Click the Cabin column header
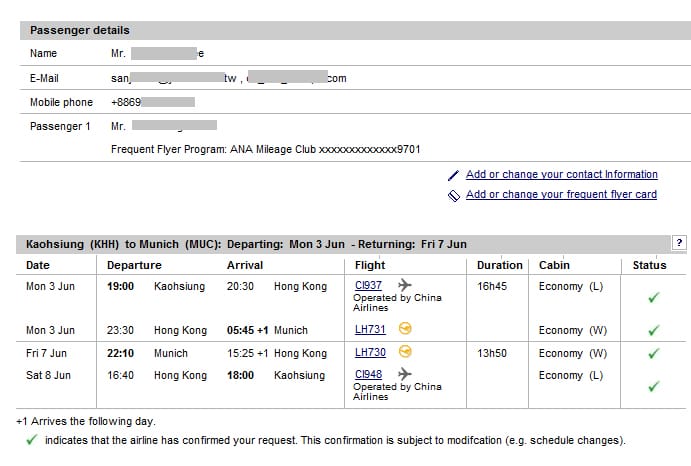Viewport: 691px width, 466px height. (554, 265)
